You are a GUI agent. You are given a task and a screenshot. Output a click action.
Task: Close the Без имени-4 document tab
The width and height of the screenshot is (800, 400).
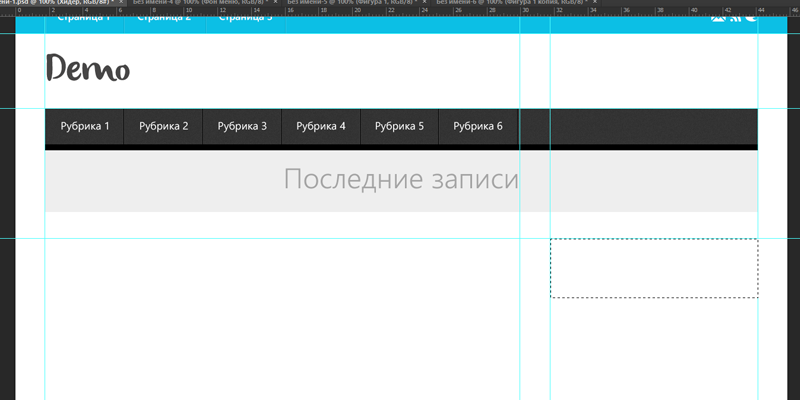click(x=277, y=3)
